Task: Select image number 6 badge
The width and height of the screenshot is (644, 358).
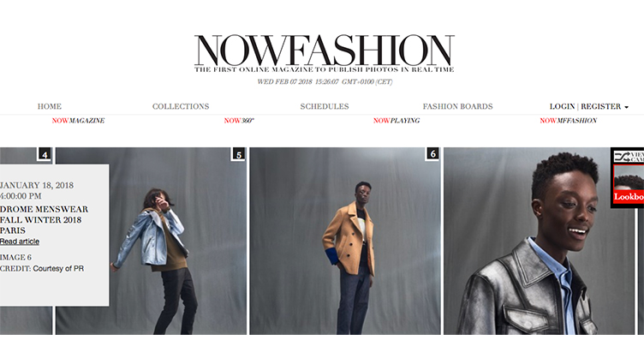Action: coord(432,154)
